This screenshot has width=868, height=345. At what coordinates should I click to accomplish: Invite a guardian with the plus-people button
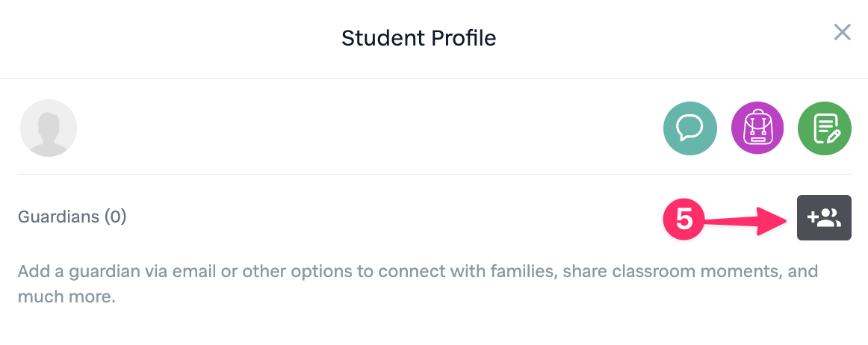[824, 217]
